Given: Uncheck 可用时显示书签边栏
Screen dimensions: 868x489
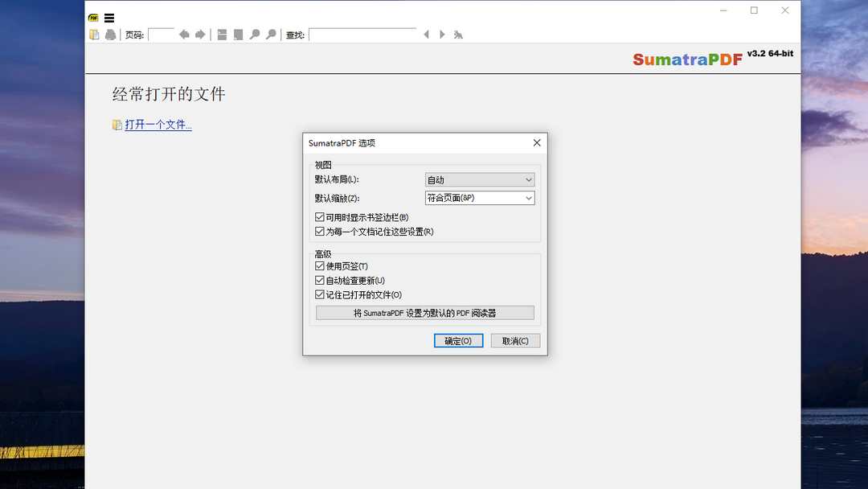Looking at the screenshot, I should (x=319, y=216).
